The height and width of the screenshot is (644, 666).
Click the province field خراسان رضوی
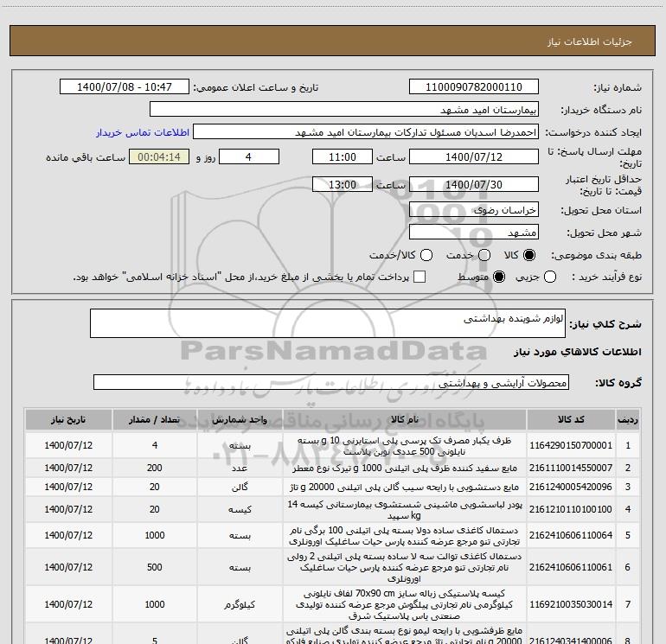[474, 210]
